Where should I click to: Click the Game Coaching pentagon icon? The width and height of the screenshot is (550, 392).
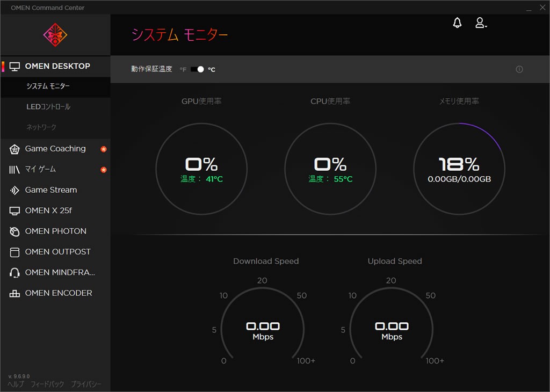coord(15,149)
